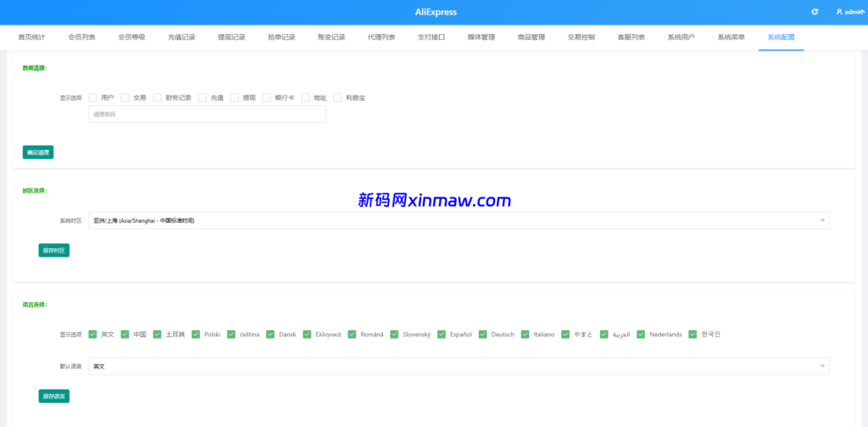Click the 确定清理 button
868x427 pixels.
[x=38, y=152]
